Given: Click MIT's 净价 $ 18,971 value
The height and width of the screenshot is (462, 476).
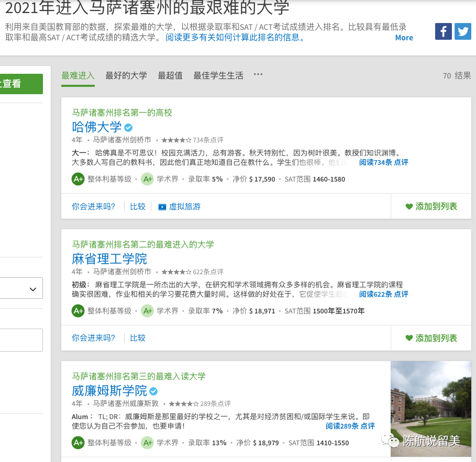Looking at the screenshot, I should pyautogui.click(x=254, y=311).
